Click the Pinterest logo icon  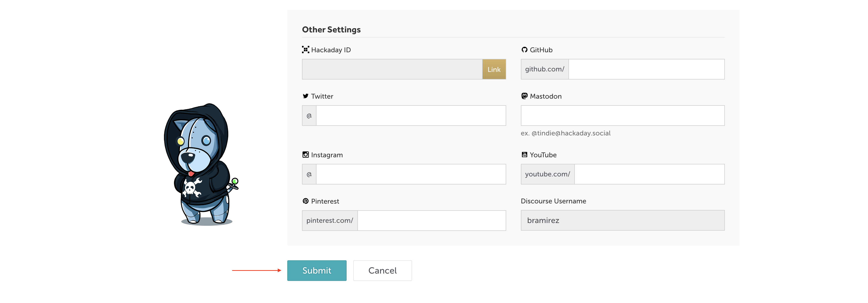tap(305, 201)
